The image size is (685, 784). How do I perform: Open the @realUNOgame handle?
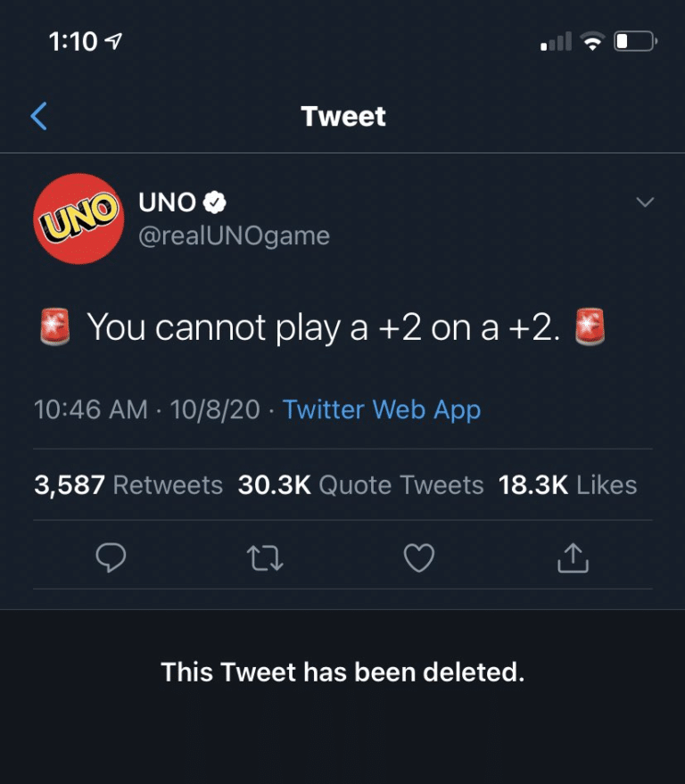(234, 235)
